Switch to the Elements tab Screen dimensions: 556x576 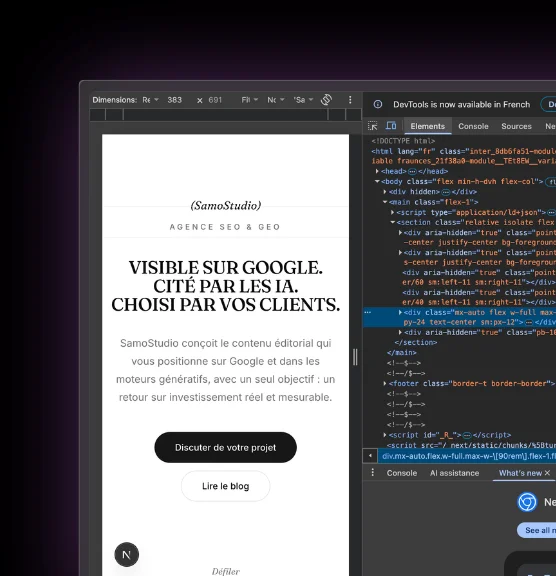(x=427, y=126)
